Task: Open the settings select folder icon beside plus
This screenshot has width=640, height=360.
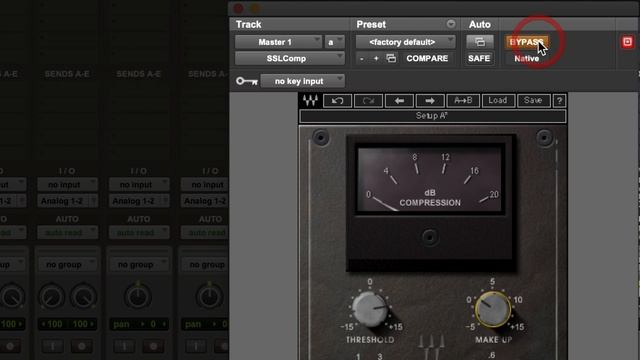Action: coord(391,58)
